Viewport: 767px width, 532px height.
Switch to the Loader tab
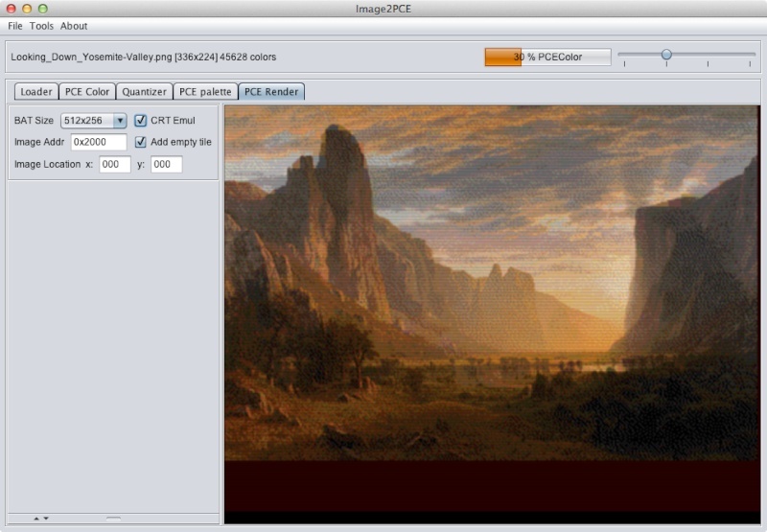(x=36, y=92)
